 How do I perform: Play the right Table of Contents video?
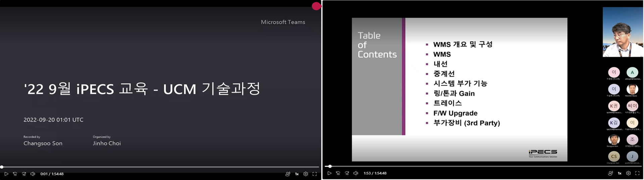pyautogui.click(x=329, y=173)
